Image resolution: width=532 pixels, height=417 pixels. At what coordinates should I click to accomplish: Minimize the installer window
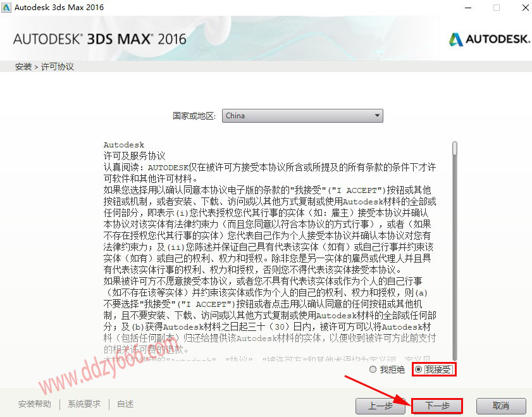tap(468, 8)
